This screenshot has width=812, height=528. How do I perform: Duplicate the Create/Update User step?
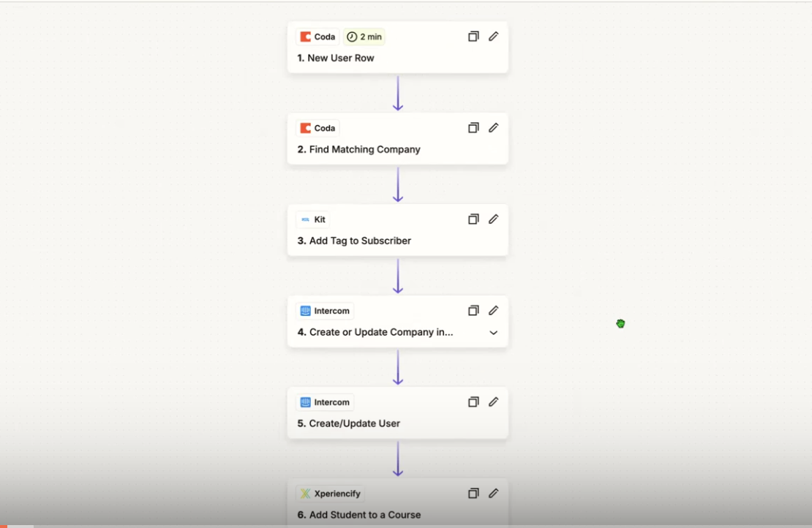tap(473, 402)
